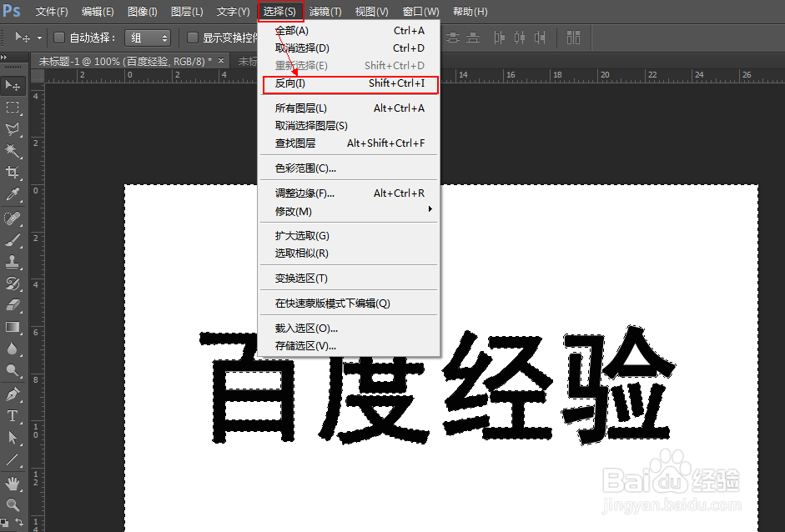The width and height of the screenshot is (785, 532).
Task: Choose 取消选择图层(S) menu entry
Action: [x=349, y=126]
